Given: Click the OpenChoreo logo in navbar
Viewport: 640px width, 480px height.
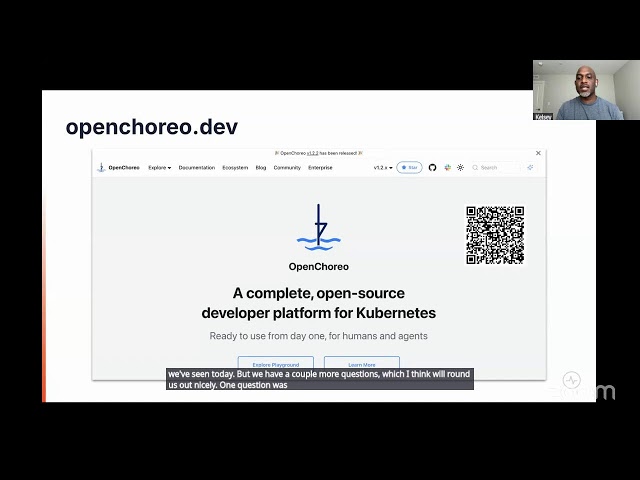Looking at the screenshot, I should (x=119, y=167).
